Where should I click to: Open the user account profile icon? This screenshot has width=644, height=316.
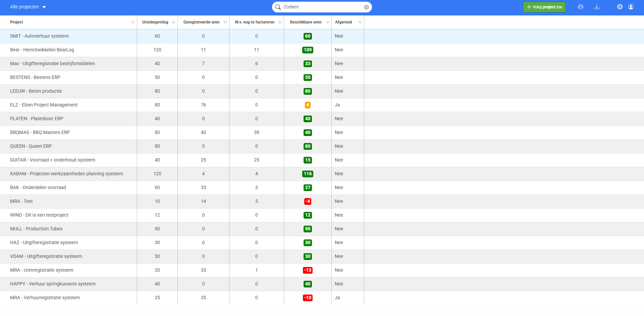(631, 7)
